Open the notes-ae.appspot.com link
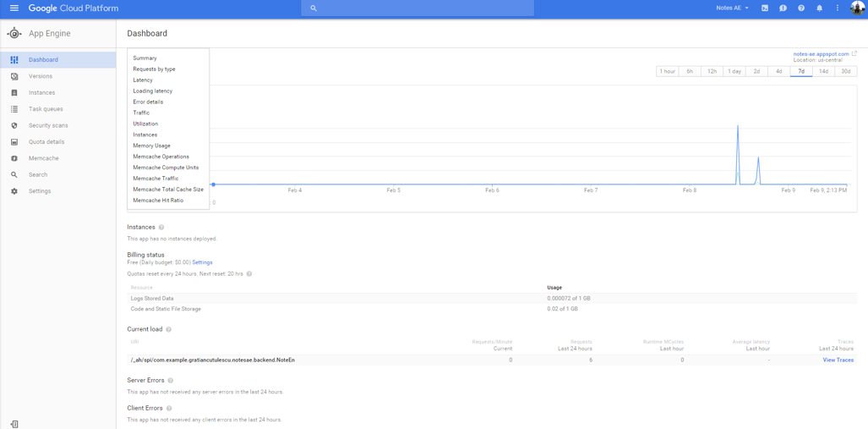This screenshot has height=429, width=868. [821, 54]
